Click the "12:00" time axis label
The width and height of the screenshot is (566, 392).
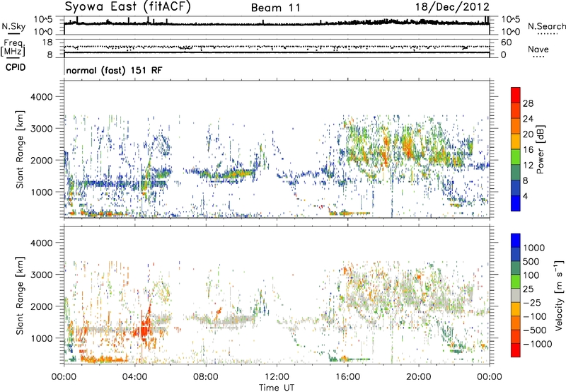pos(277,377)
